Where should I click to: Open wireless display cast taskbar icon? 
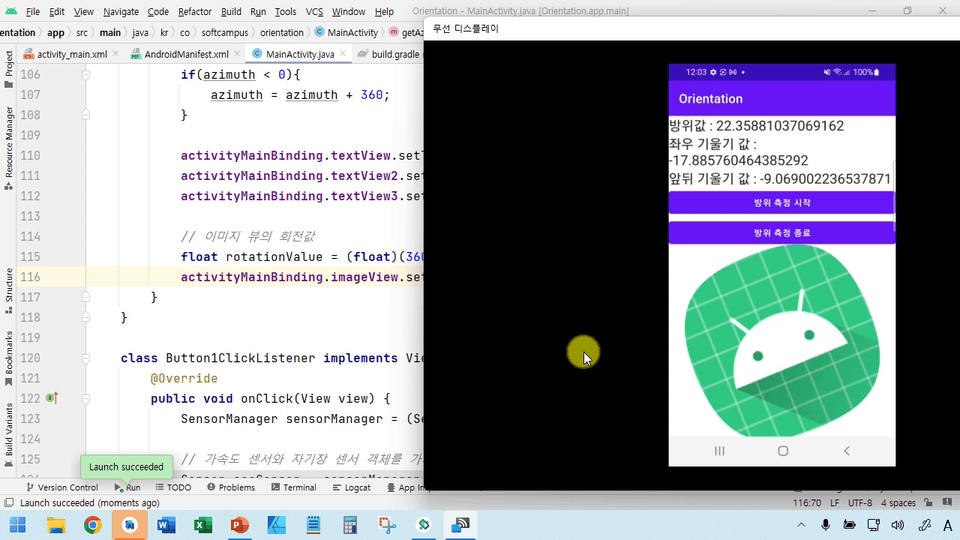(460, 525)
